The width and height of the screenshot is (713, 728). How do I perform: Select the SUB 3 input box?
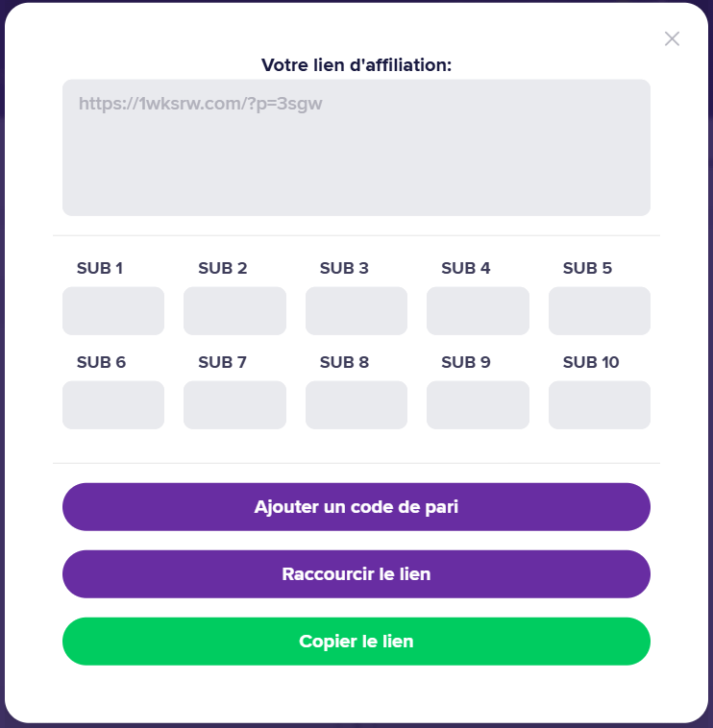coord(356,311)
